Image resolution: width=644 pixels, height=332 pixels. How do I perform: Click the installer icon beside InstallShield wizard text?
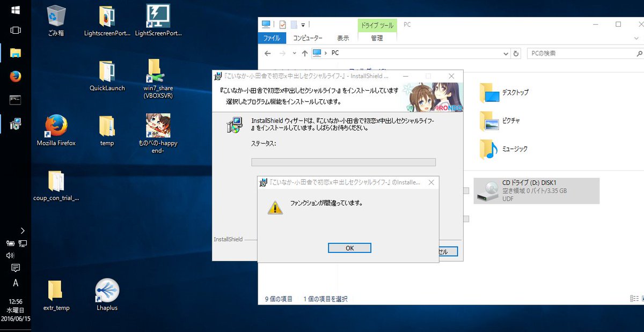[x=233, y=125]
